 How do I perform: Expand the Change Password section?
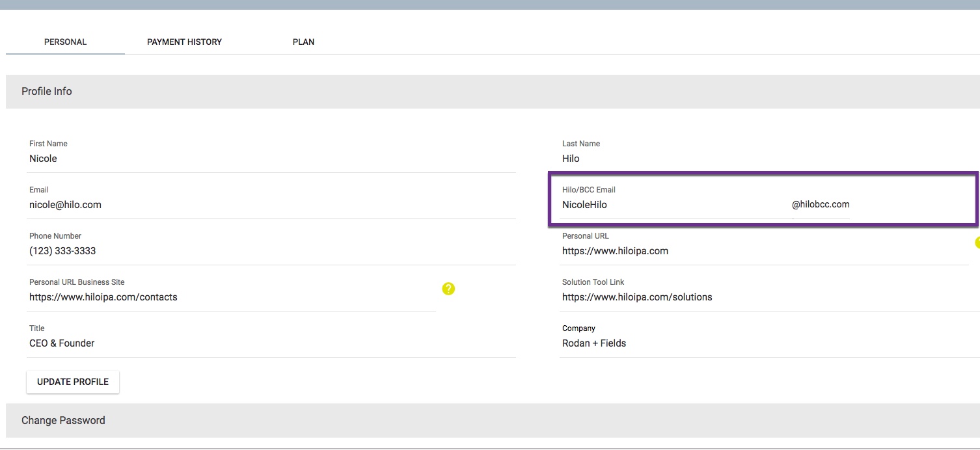click(63, 420)
